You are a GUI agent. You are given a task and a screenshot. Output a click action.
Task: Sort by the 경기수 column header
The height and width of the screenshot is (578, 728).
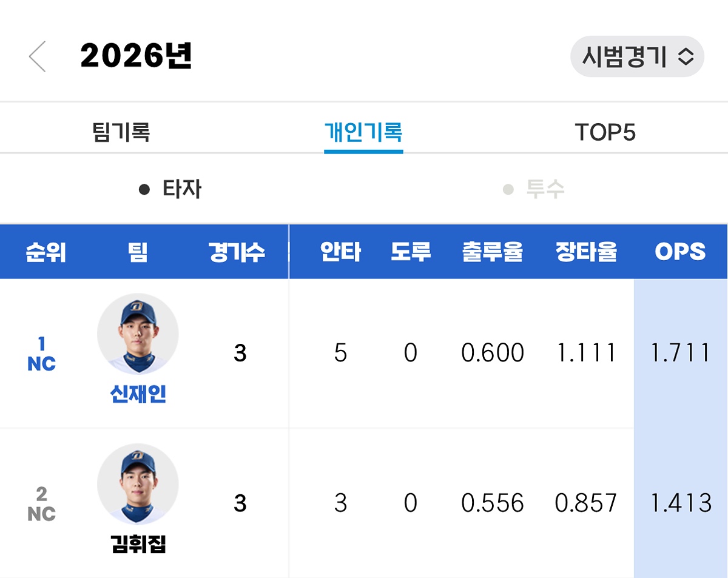pos(237,252)
